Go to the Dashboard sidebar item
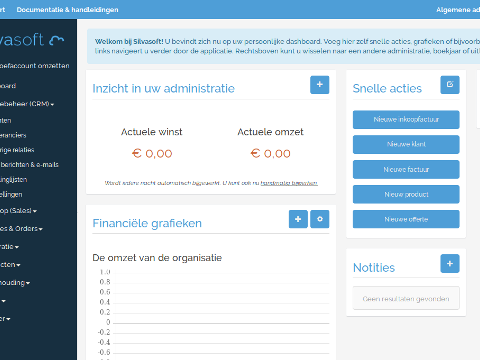Screen dimensions: 480x360 pyautogui.click(x=8, y=86)
